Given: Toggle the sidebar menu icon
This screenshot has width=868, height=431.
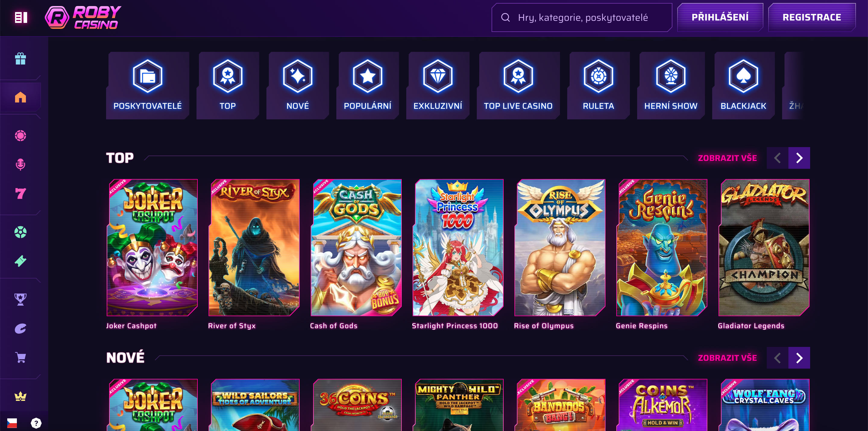Looking at the screenshot, I should tap(21, 17).
